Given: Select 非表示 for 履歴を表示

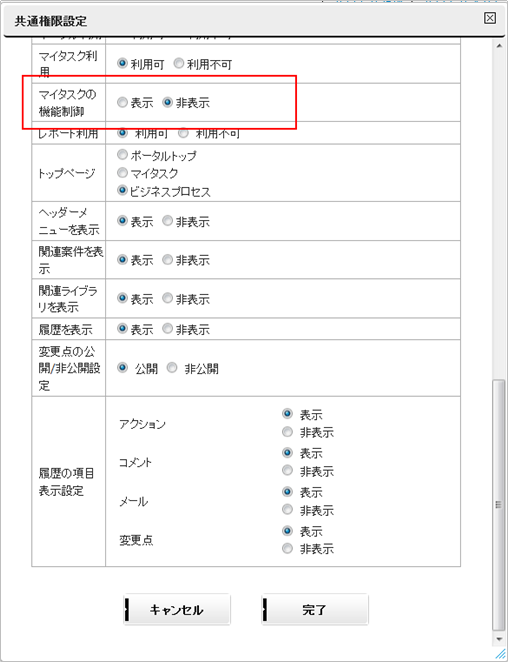Looking at the screenshot, I should tap(168, 328).
